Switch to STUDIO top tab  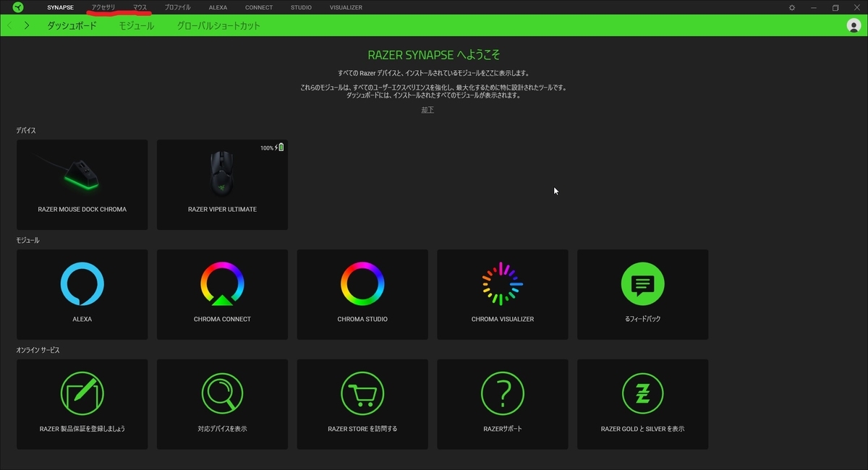[301, 7]
